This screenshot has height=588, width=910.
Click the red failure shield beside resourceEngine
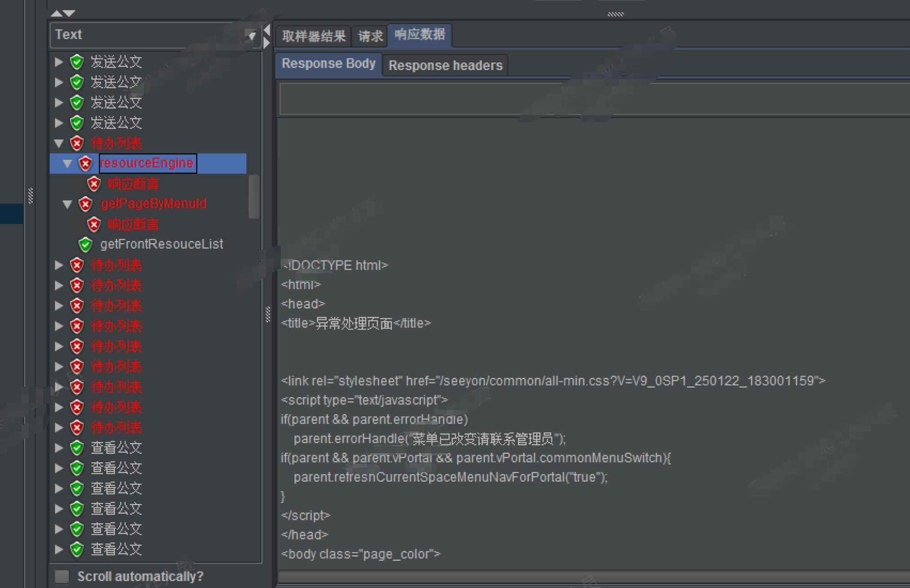pos(86,164)
